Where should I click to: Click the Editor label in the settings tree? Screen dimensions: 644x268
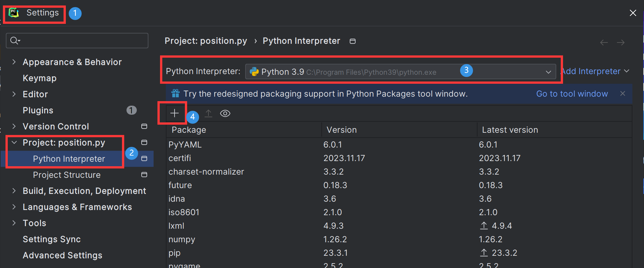click(35, 94)
